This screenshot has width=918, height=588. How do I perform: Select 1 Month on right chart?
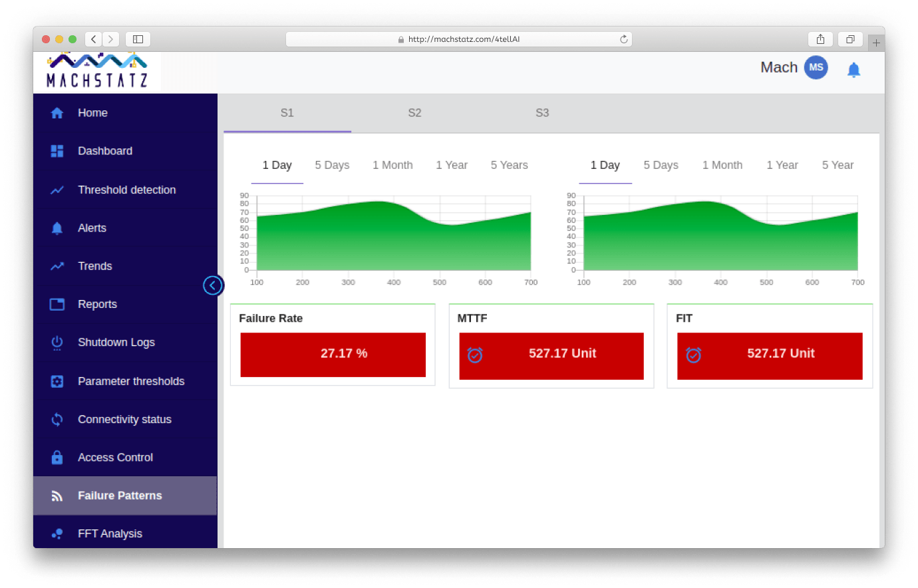[722, 165]
